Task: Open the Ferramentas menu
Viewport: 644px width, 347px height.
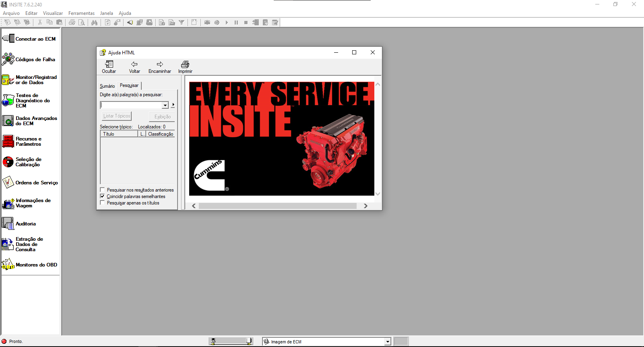Action: 81,13
